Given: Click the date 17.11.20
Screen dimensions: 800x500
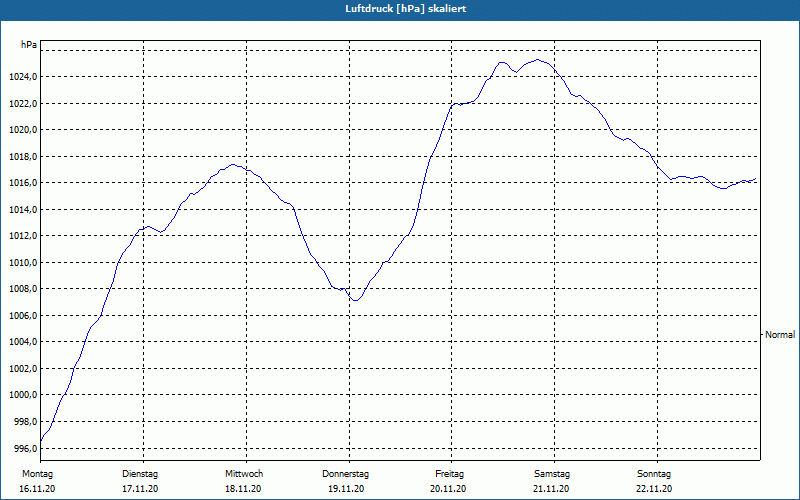Looking at the screenshot, I should click(x=140, y=489).
